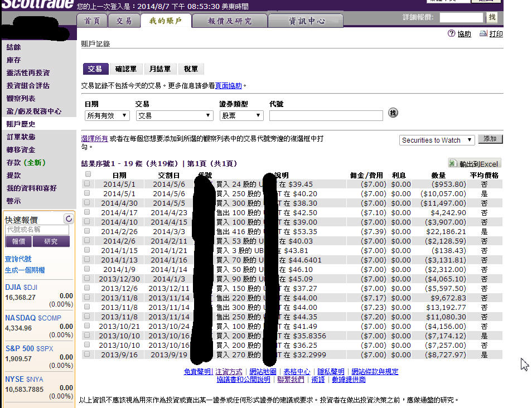Open 轉移資金 in the left sidebar
This screenshot has width=532, height=408.
coord(21,149)
